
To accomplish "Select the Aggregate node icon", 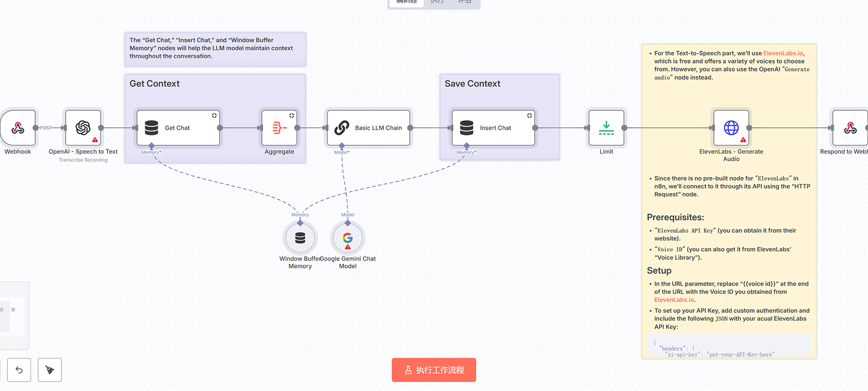I will pos(279,128).
